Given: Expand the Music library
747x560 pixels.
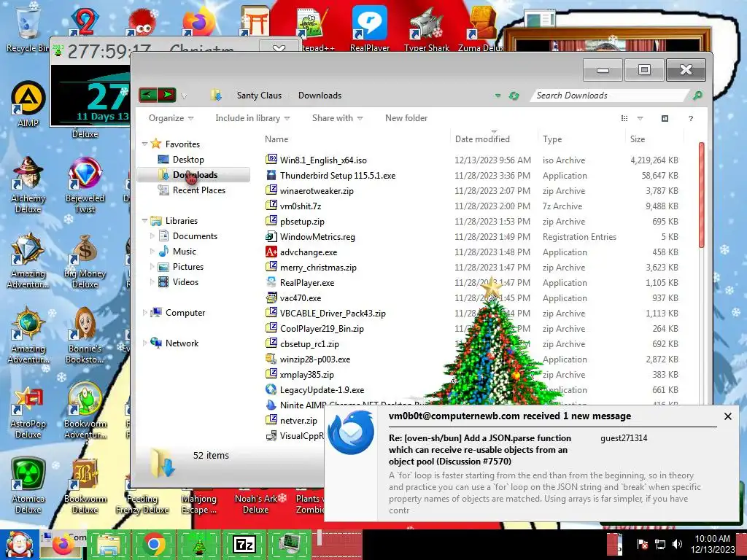Looking at the screenshot, I should [x=152, y=251].
